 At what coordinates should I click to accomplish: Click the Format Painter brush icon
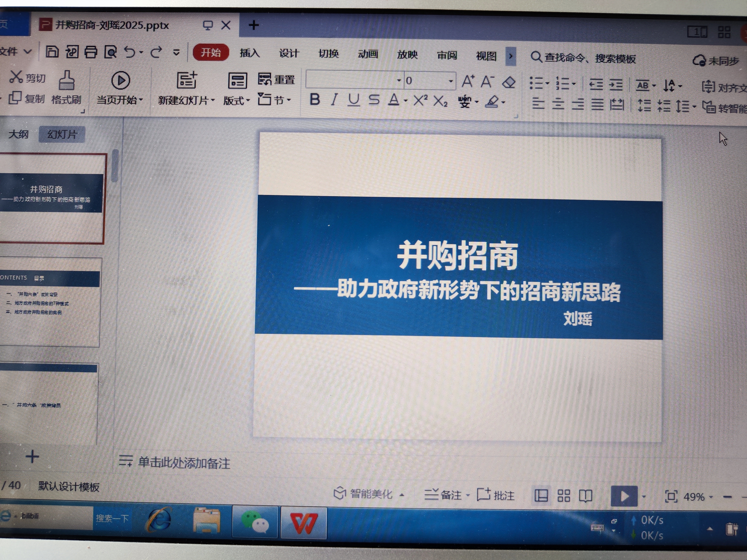point(67,80)
